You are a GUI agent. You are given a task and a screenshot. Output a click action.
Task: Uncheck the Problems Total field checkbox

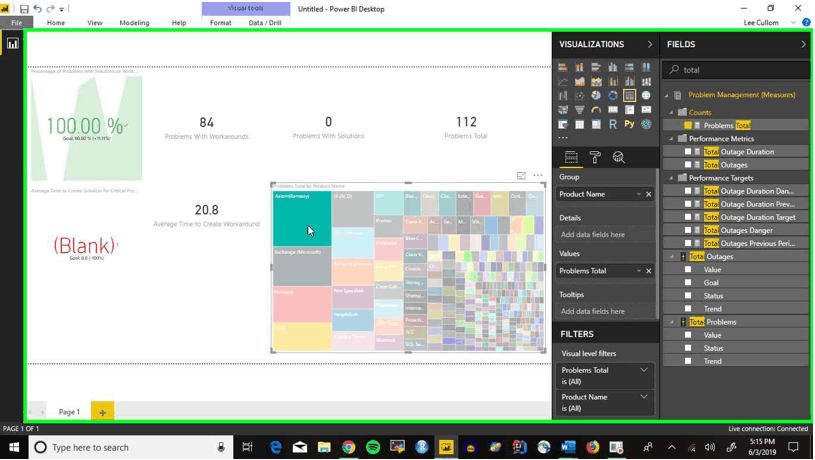[688, 125]
